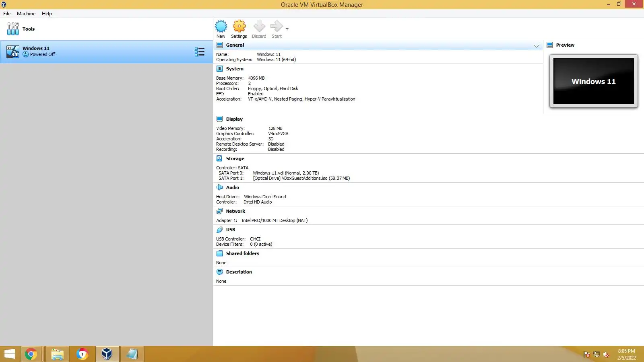
Task: Click the Preview panel icon
Action: [550, 45]
